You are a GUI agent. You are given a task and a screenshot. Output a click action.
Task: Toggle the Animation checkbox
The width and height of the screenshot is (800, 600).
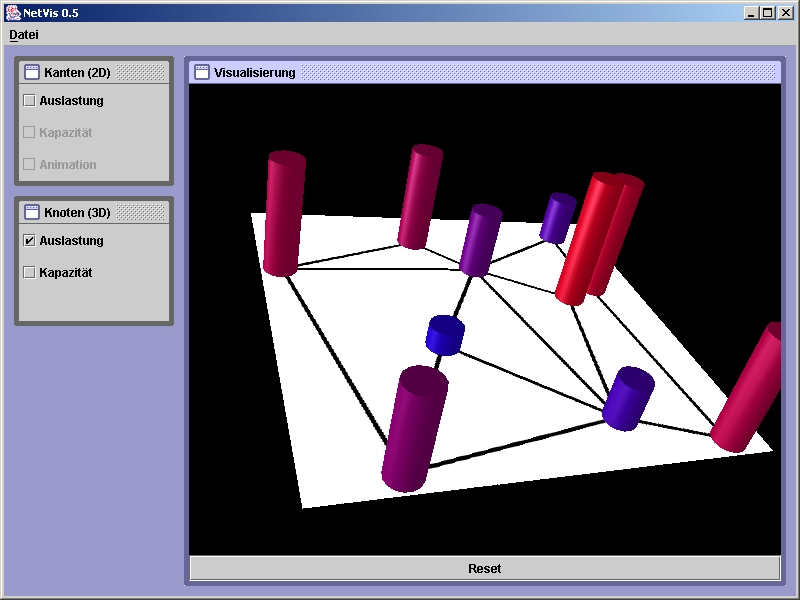[30, 164]
